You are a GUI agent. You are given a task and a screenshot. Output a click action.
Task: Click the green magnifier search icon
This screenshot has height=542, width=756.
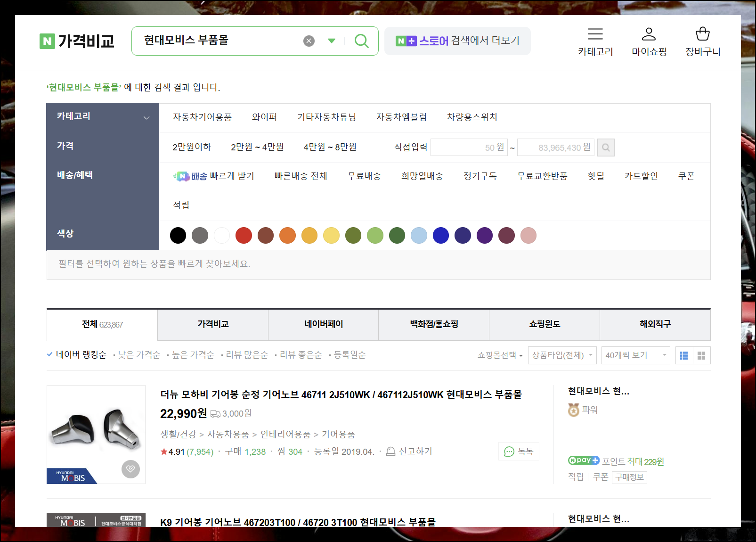pos(362,41)
